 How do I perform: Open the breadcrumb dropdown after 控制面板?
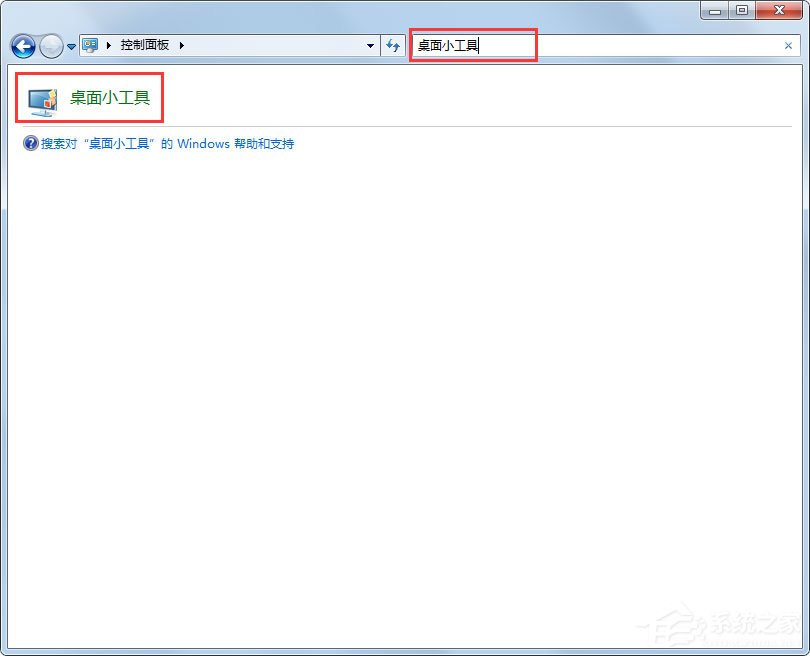click(182, 45)
